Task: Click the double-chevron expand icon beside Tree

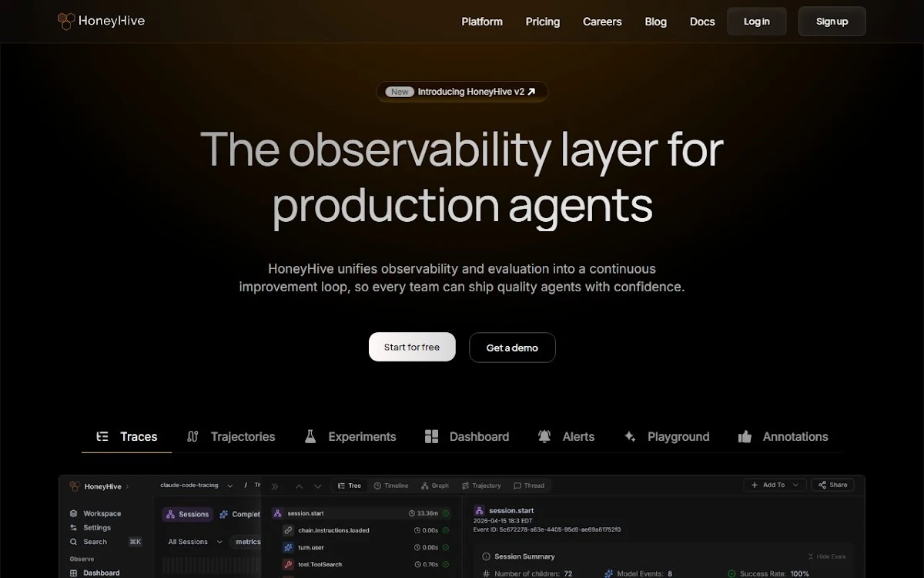Action: coord(275,486)
